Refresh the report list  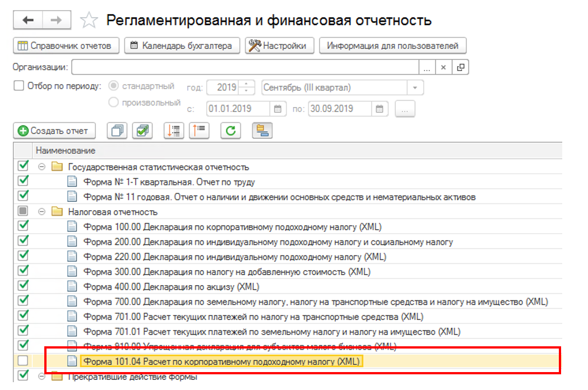click(x=230, y=131)
